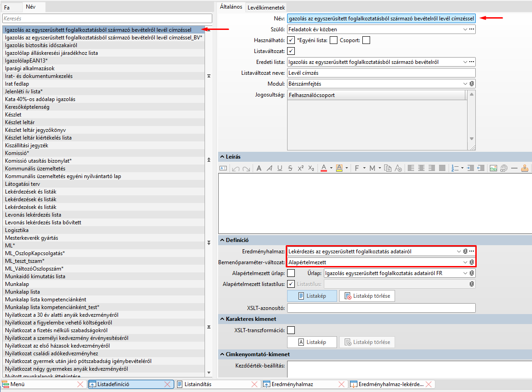Screen dimensions: 532x392
Task: Click the XSLT-azonosító input field
Action: 381,308
